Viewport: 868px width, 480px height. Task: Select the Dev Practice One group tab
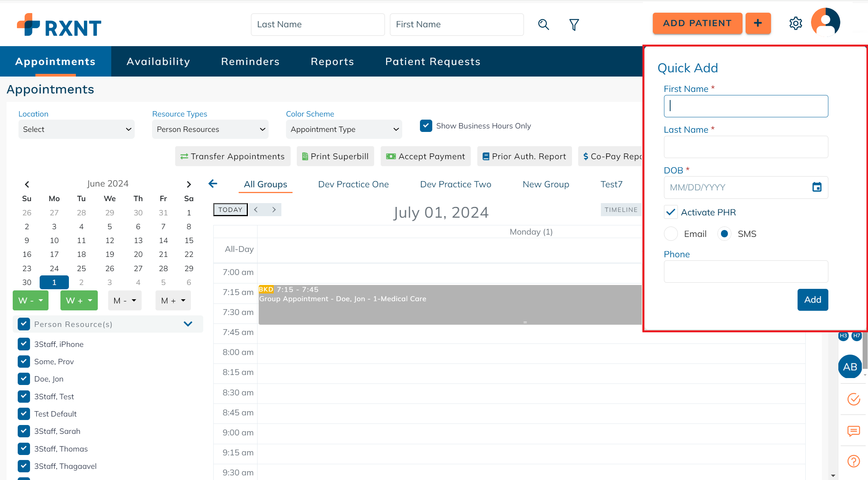click(x=353, y=184)
